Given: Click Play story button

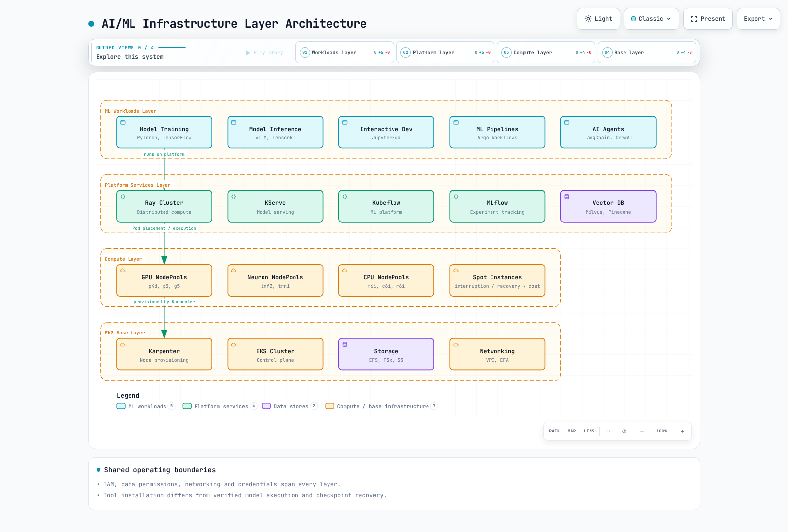Looking at the screenshot, I should (x=264, y=52).
